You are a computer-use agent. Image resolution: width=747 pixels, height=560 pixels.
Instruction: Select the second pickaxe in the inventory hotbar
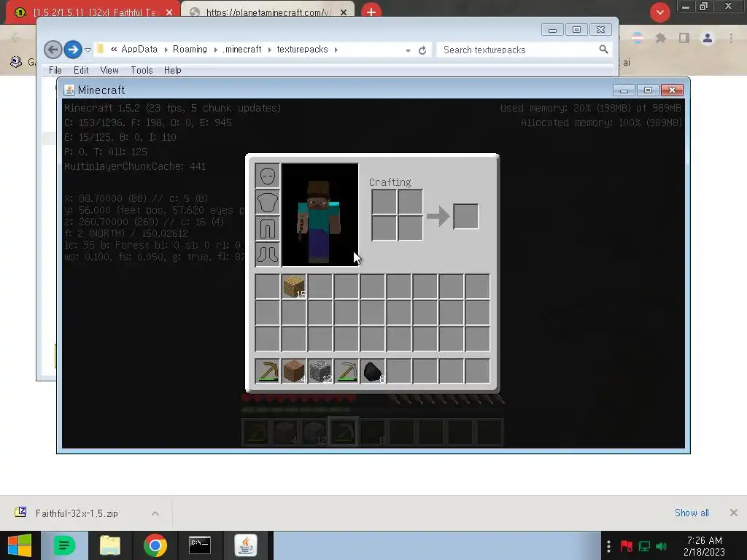click(346, 371)
